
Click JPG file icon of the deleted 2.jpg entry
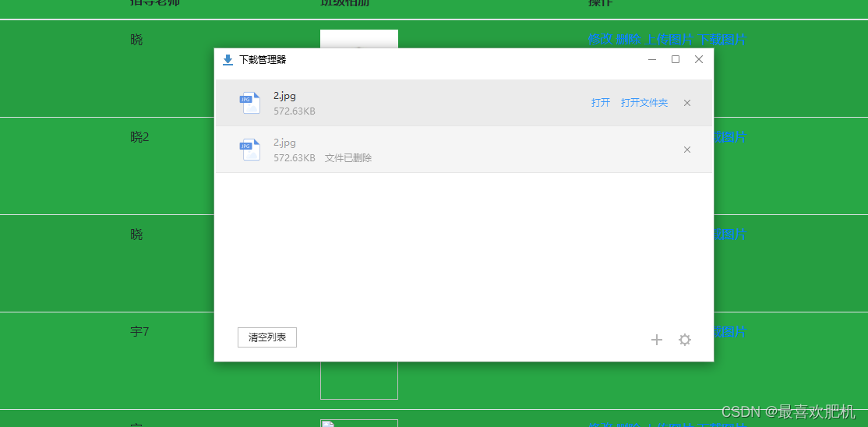tap(250, 150)
